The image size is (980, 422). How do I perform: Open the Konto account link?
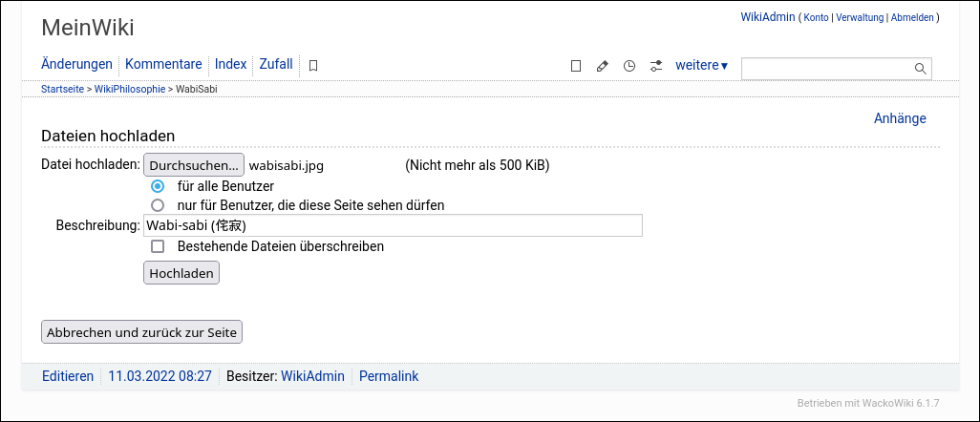tap(816, 17)
